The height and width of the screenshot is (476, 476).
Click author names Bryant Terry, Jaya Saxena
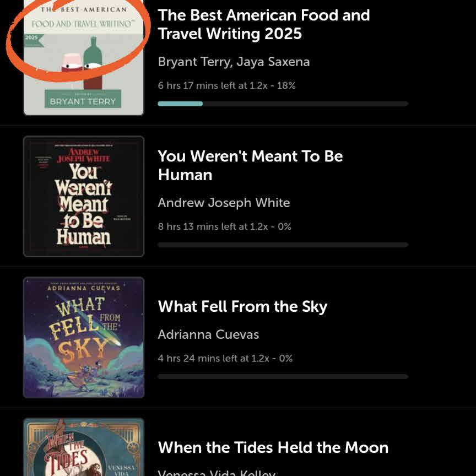coord(234,62)
